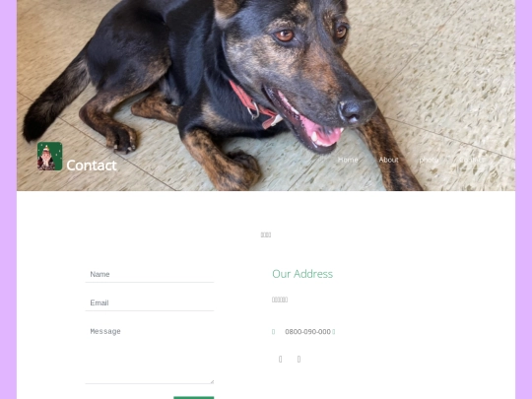Click the green submit button under the message box
Screen dimensions: 532x399
click(x=194, y=398)
